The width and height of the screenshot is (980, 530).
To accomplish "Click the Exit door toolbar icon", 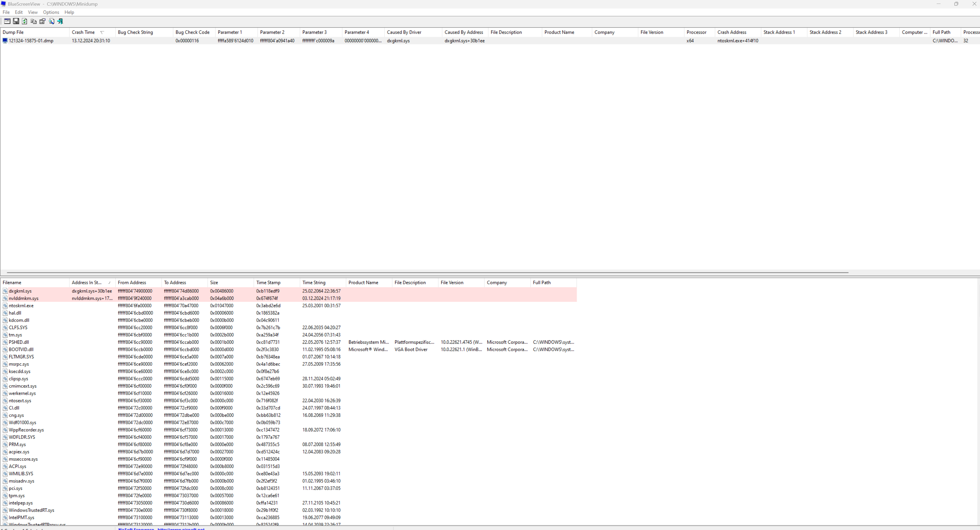I will [60, 21].
